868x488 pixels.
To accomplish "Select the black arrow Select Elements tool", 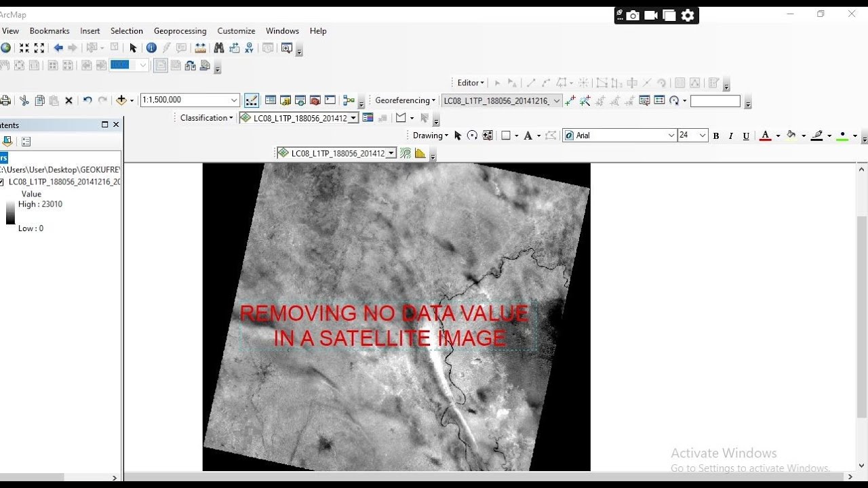I will [133, 48].
